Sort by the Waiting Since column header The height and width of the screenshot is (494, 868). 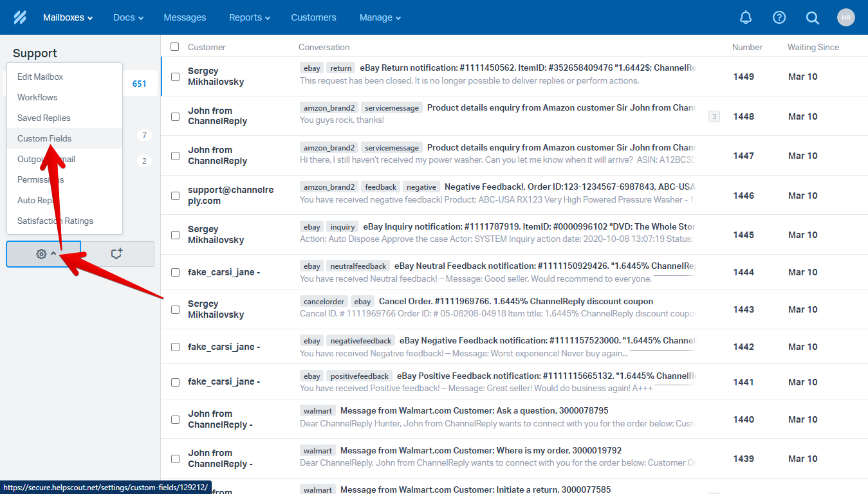(x=813, y=47)
